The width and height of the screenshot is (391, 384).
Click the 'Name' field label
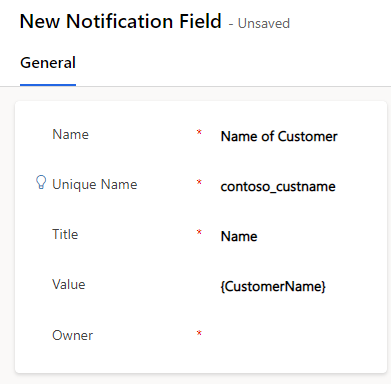click(x=70, y=135)
